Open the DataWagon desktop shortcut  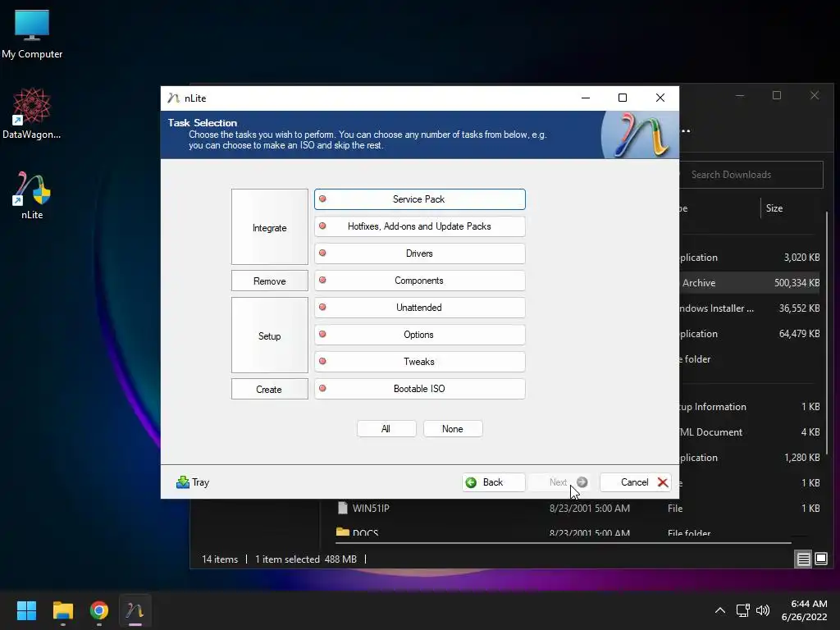pyautogui.click(x=32, y=113)
